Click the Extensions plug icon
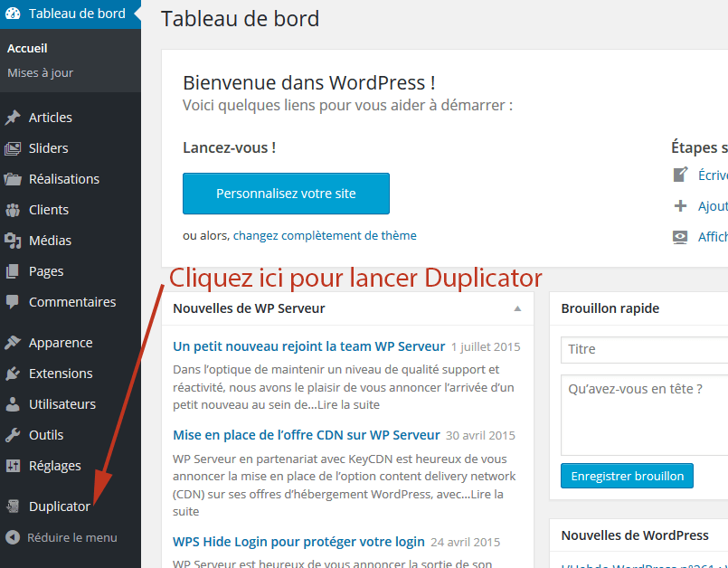 click(x=13, y=374)
